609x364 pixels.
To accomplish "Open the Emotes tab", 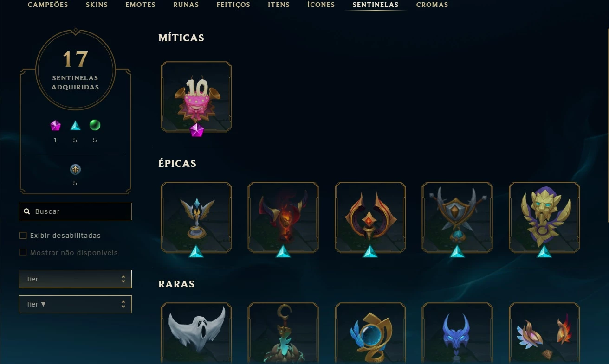I will click(x=140, y=5).
